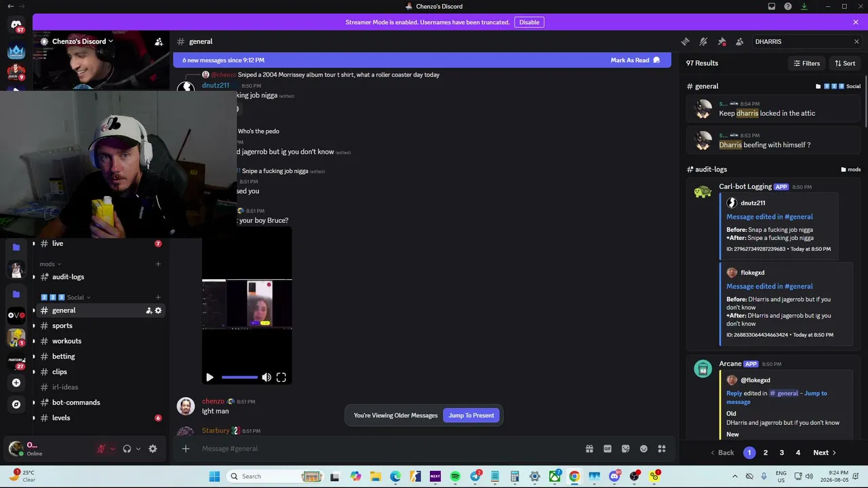Image resolution: width=868 pixels, height=488 pixels.
Task: Open the Sort options for results
Action: click(x=845, y=63)
